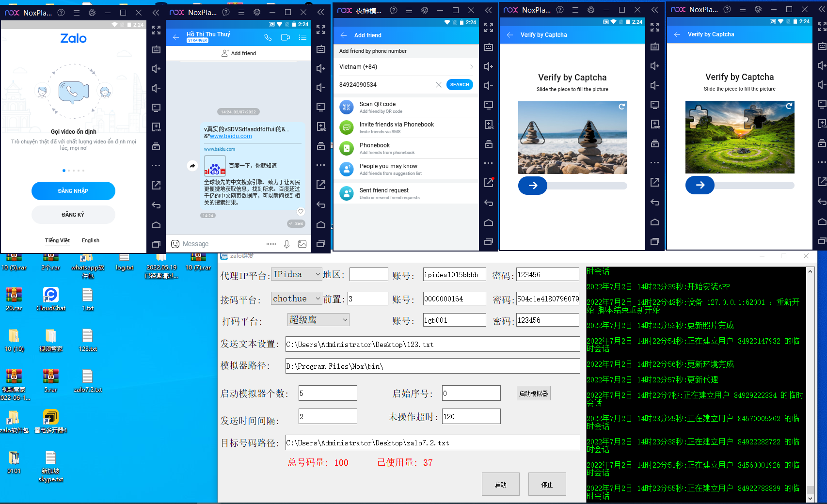Viewport: 827px width, 504px height.
Task: Open hamburger menu of first Nox window
Action: tap(77, 13)
